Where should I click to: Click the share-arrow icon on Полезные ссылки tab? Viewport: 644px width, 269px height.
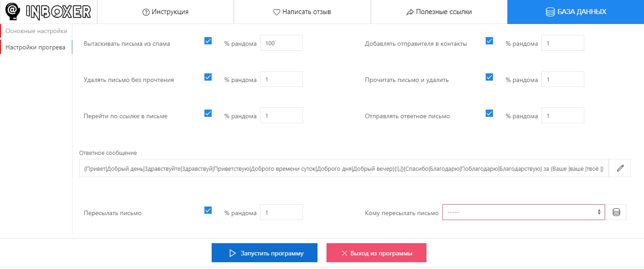pos(410,12)
